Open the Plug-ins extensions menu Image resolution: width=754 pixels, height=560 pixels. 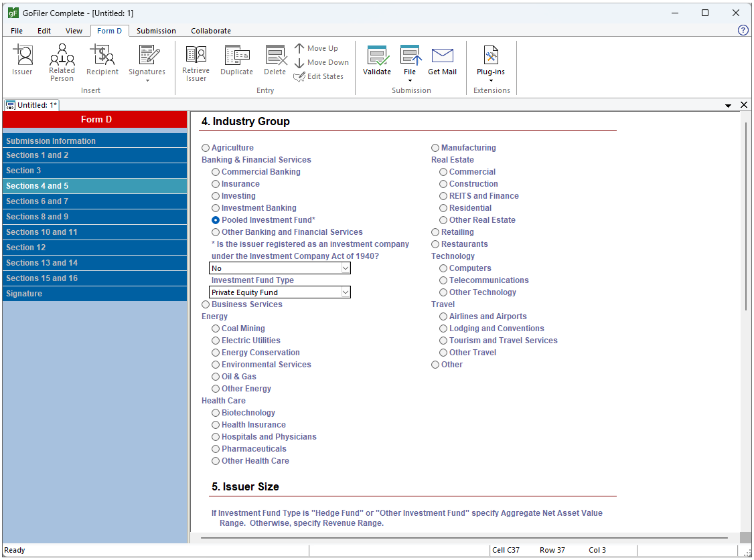click(x=490, y=62)
